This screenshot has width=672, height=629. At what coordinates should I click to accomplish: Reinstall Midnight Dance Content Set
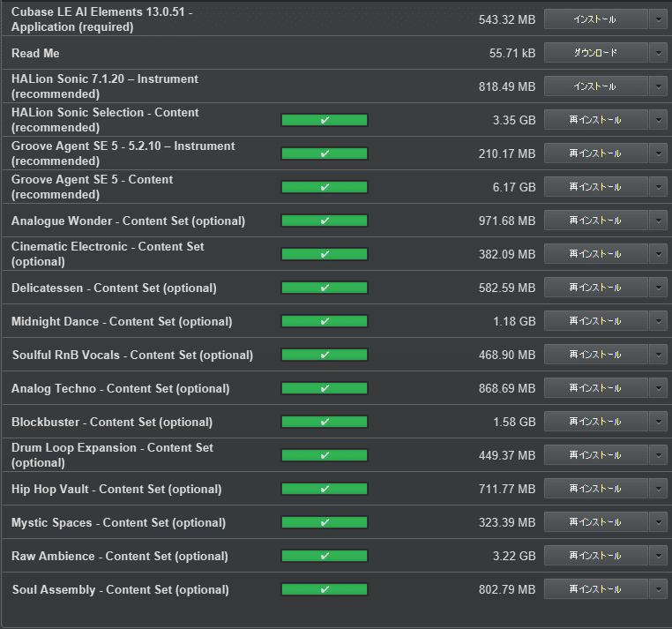[x=595, y=321]
